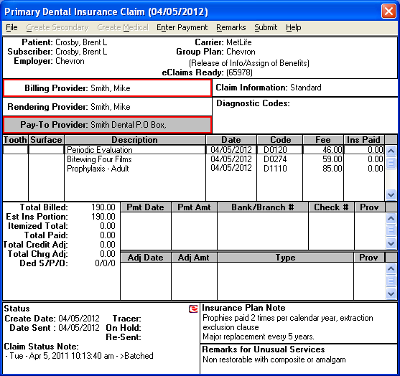Click adjustment list scroll down arrow
Viewport: 400px width, 376px height.
391,294
